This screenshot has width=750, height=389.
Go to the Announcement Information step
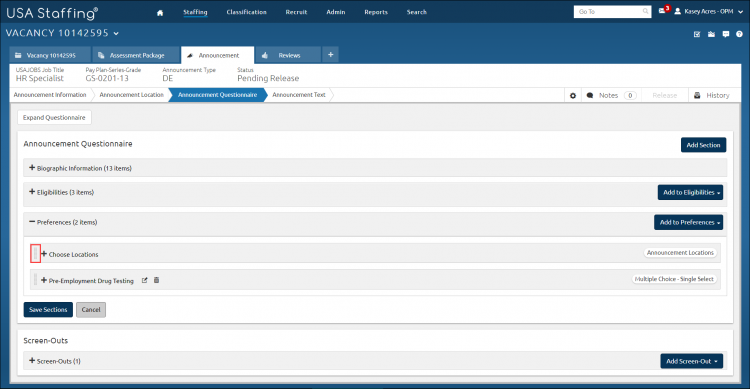[50, 95]
